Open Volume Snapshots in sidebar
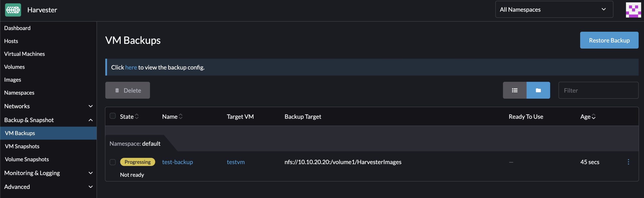This screenshot has width=644, height=198. coord(27,159)
